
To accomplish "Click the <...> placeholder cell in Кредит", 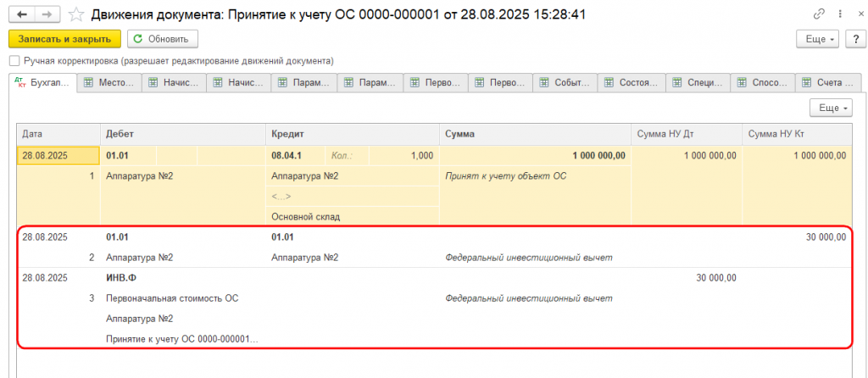I will click(353, 197).
